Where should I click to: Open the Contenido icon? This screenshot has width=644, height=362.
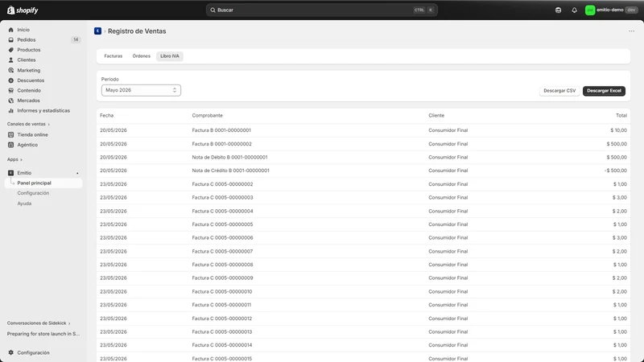click(11, 90)
